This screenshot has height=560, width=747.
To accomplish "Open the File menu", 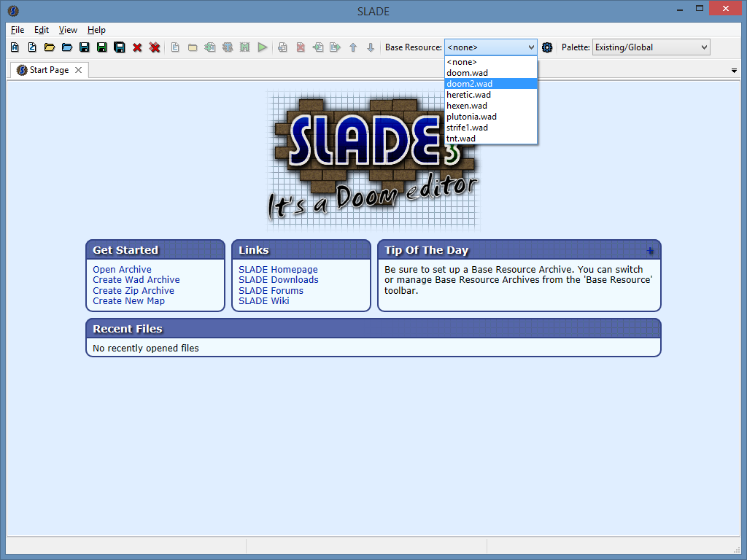I will pyautogui.click(x=18, y=30).
